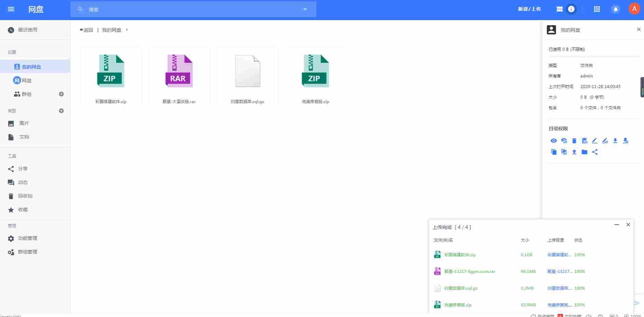The width and height of the screenshot is (644, 317).
Task: Open upload directory link for 完美修复版.zip
Action: [560, 305]
